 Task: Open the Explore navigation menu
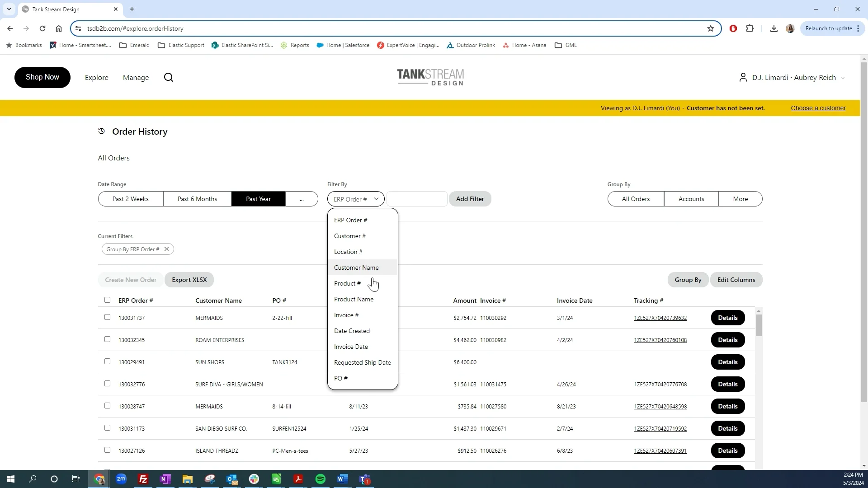[96, 77]
